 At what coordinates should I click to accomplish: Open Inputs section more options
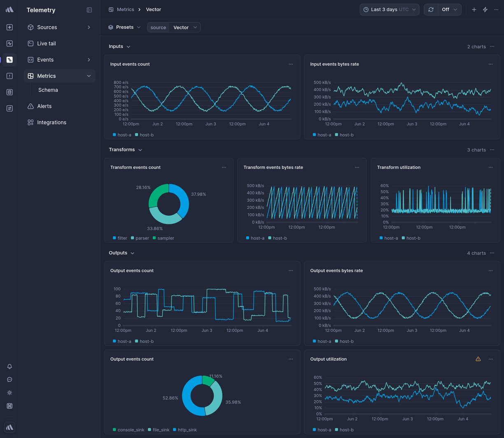(492, 47)
